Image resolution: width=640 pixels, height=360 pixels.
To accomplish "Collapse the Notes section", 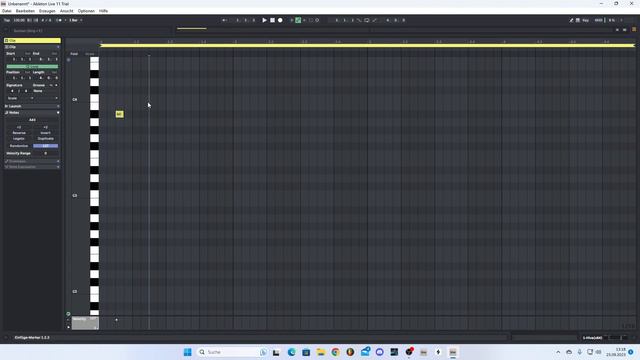I will click(x=58, y=113).
